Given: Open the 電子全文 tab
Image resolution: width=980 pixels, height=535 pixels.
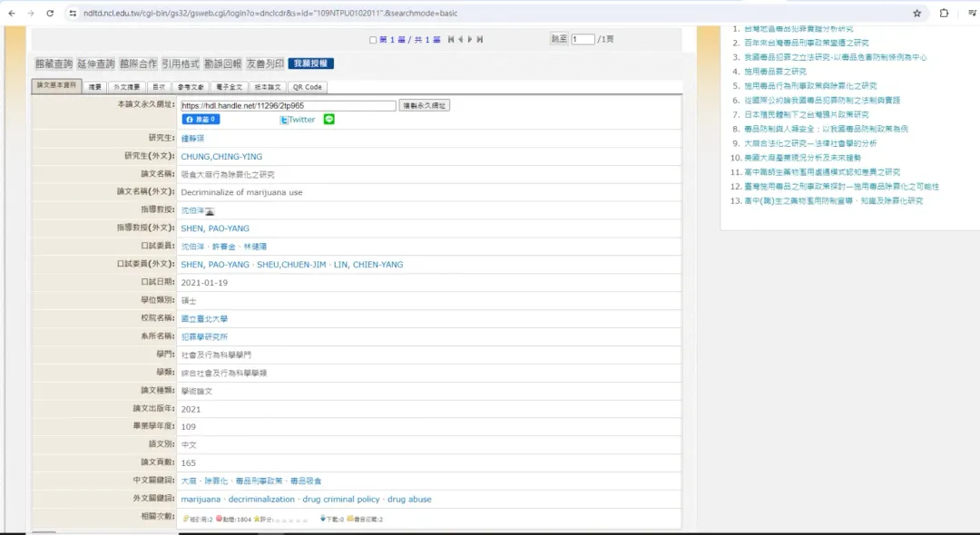Looking at the screenshot, I should click(230, 87).
